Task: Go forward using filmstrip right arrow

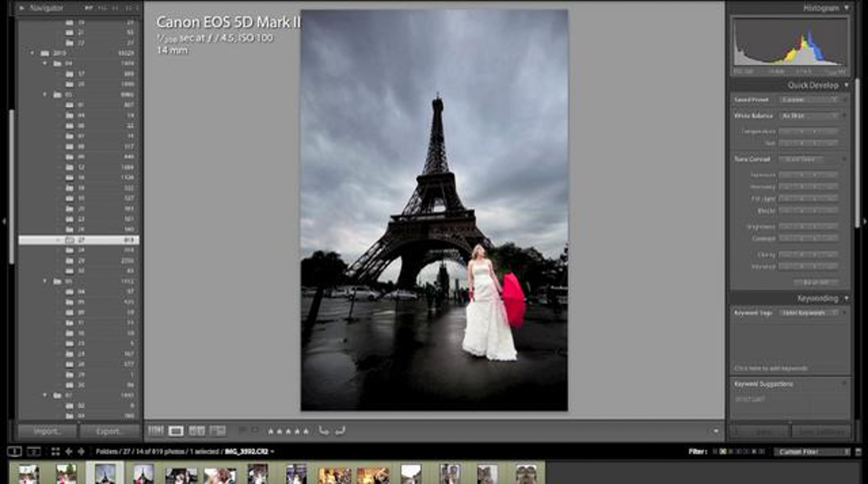Action: coord(81,451)
